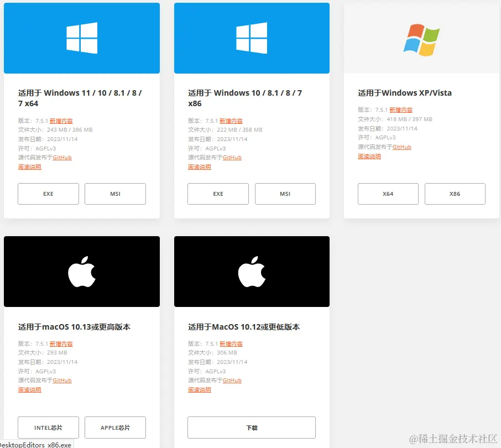
Task: Click file size text 222 MB / 358 MB
Action: [239, 130]
